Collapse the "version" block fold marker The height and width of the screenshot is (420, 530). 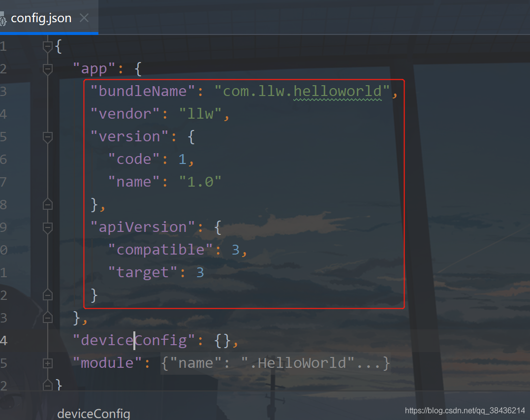click(48, 137)
